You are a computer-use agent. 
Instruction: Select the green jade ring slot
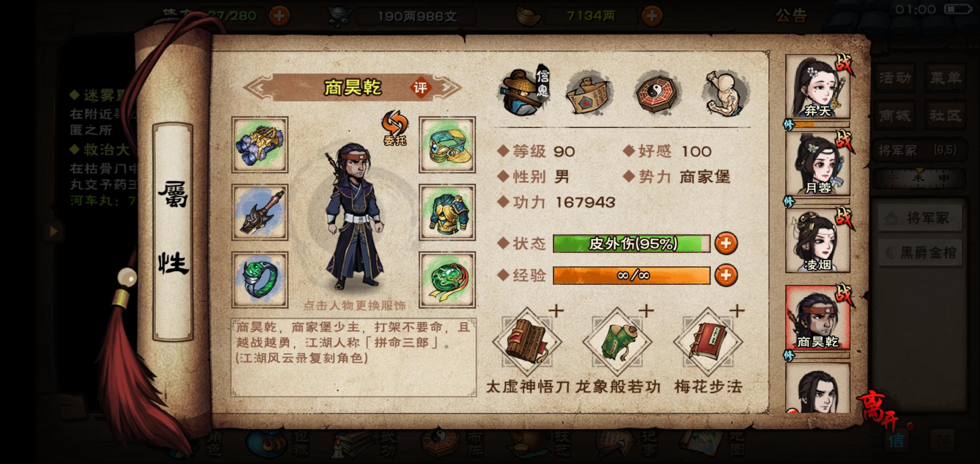(260, 280)
